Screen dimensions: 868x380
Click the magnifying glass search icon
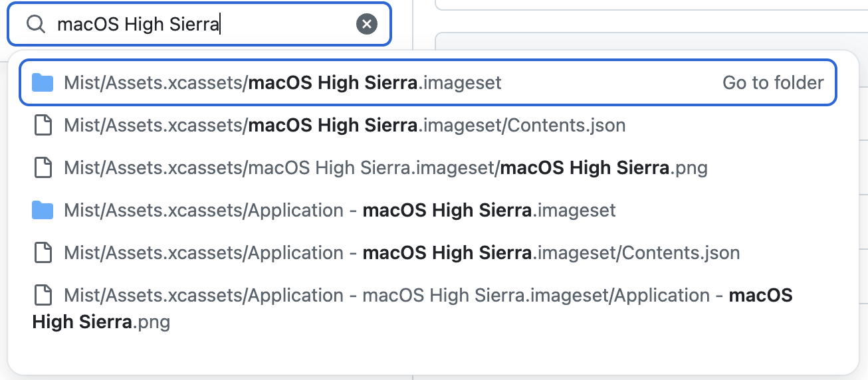click(35, 25)
